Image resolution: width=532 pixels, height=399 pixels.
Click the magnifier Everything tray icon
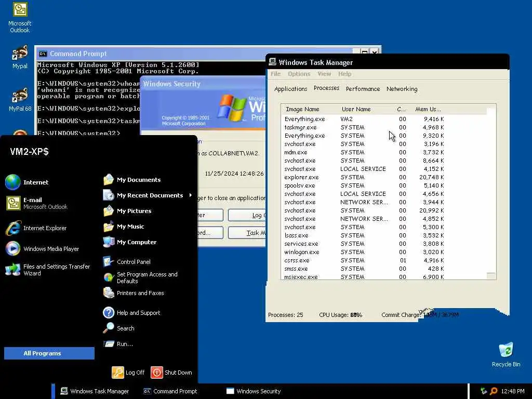pos(494,391)
